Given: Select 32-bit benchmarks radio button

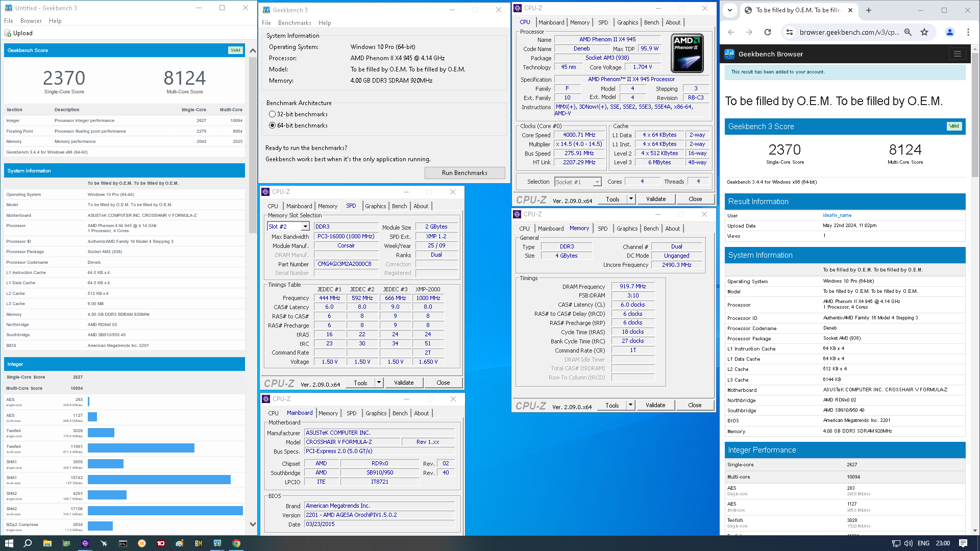Looking at the screenshot, I should (272, 114).
